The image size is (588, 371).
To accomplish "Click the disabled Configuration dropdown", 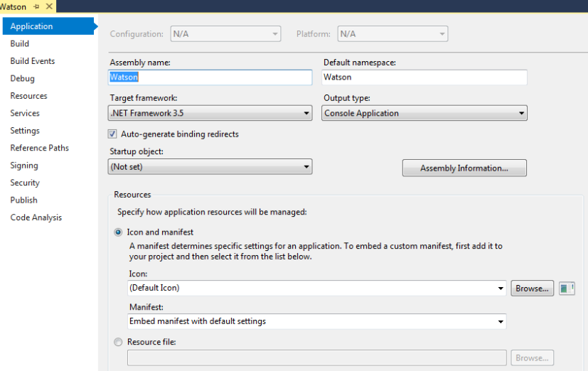I will click(x=226, y=33).
